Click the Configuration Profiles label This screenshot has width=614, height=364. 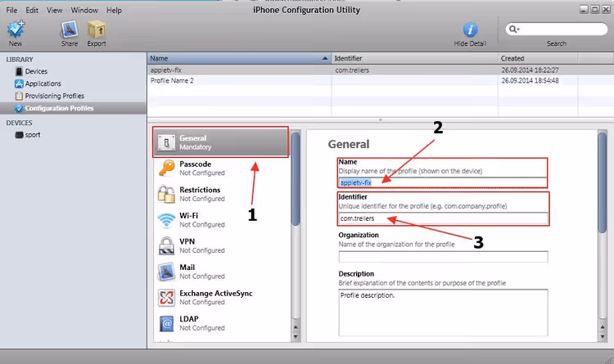coord(59,109)
